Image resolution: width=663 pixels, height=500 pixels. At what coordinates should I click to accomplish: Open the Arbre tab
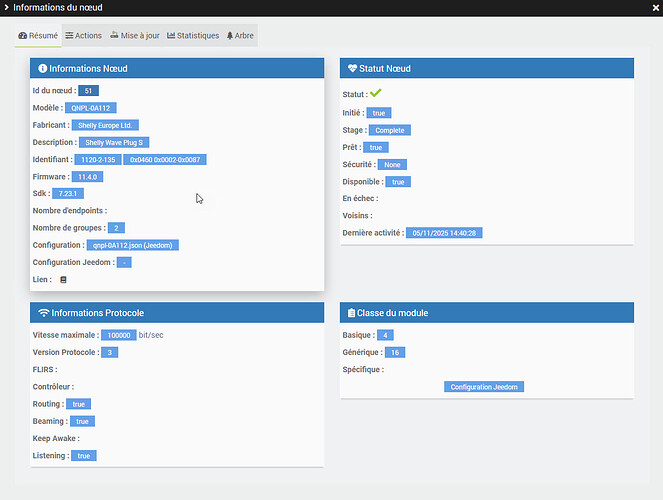coord(240,36)
